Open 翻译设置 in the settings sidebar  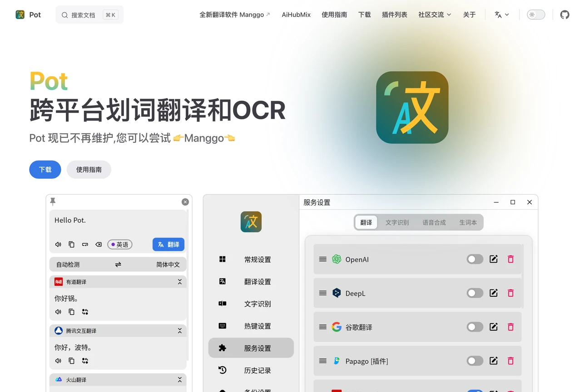tap(251, 282)
